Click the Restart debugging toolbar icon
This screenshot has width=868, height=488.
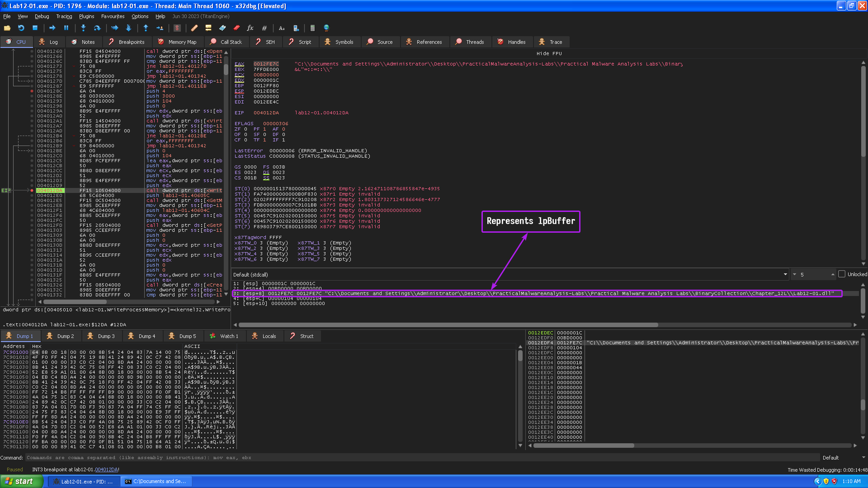coord(21,28)
